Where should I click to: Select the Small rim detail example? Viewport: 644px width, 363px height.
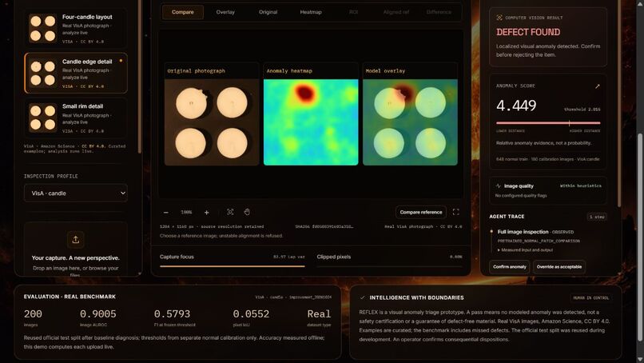click(76, 118)
